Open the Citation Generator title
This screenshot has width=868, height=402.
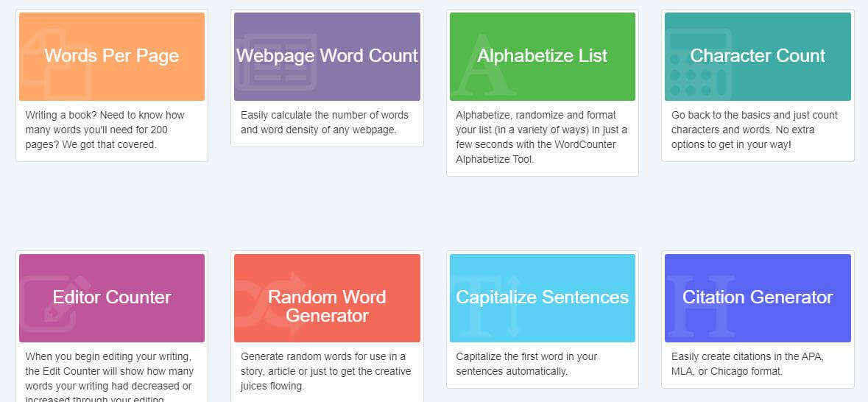coord(758,297)
